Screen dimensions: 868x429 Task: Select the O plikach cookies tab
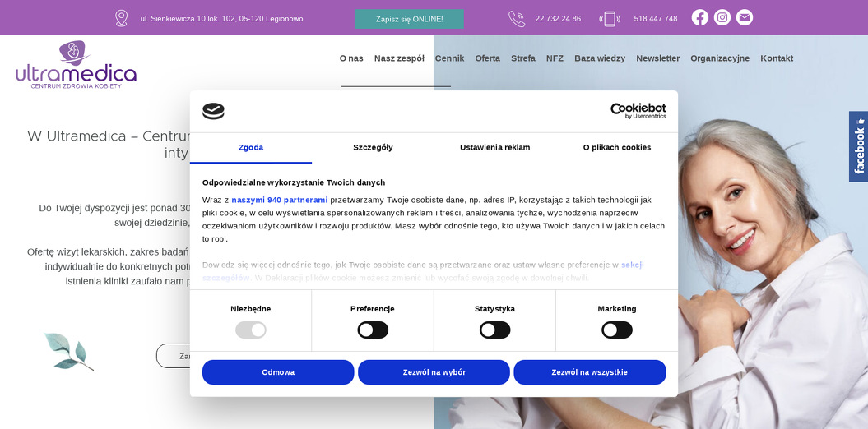[617, 148]
